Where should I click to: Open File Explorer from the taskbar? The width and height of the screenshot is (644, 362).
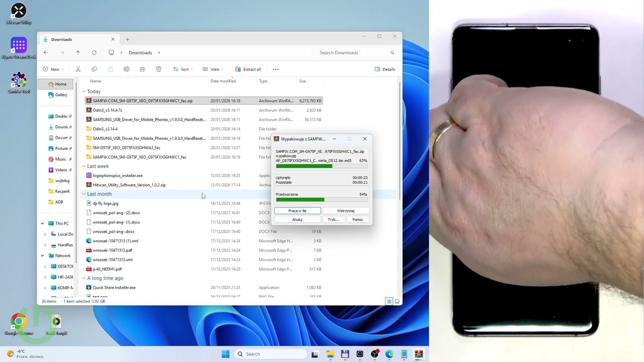click(330, 354)
